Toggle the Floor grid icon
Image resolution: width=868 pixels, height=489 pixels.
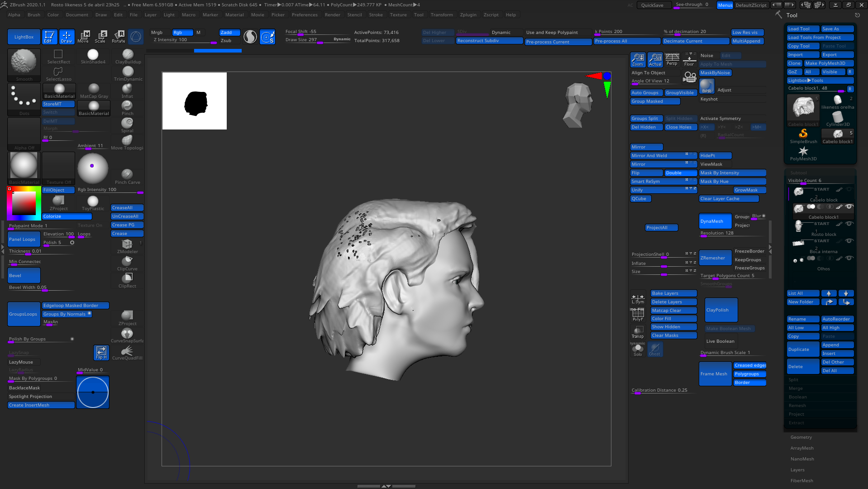click(689, 60)
